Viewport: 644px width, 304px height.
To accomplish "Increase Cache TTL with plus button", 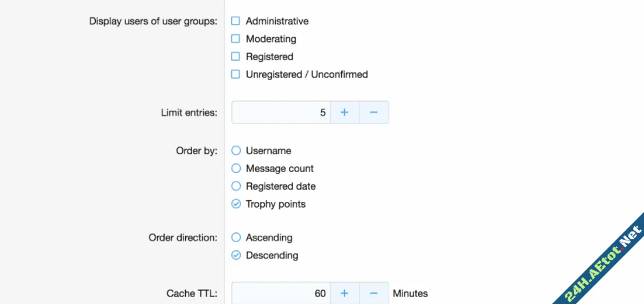I will click(344, 294).
